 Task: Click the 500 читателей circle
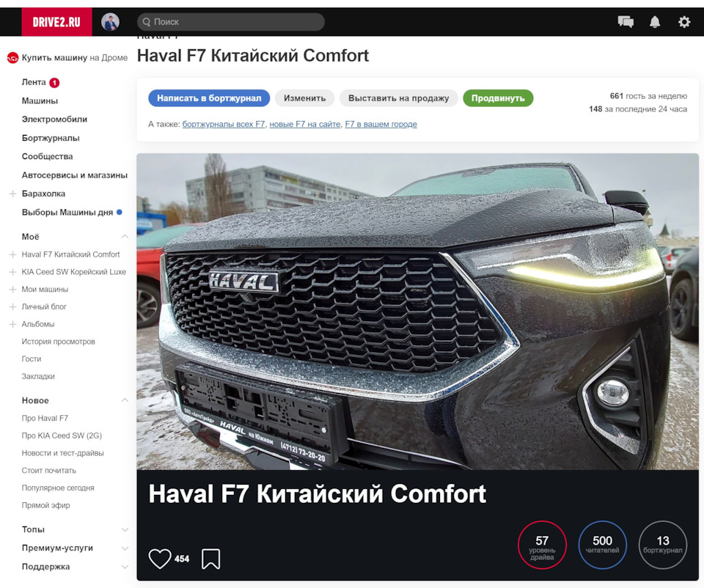coord(603,545)
